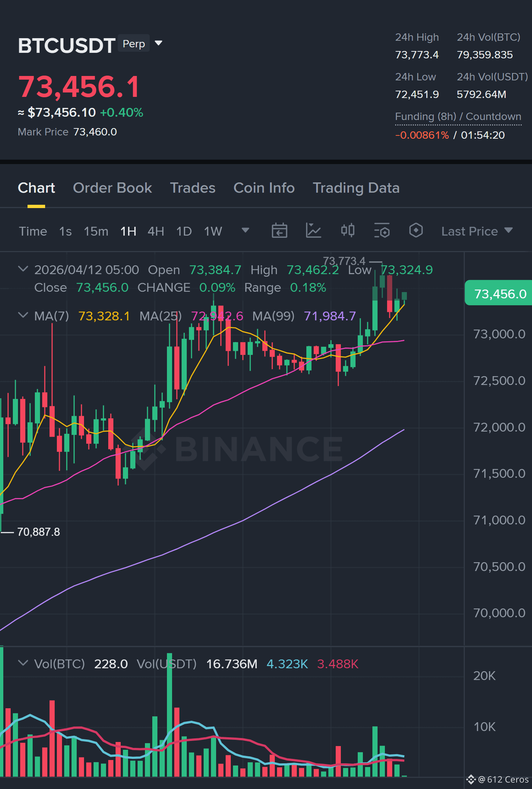The width and height of the screenshot is (532, 789).
Task: Collapse the OHLC info row chevron
Action: (x=23, y=269)
